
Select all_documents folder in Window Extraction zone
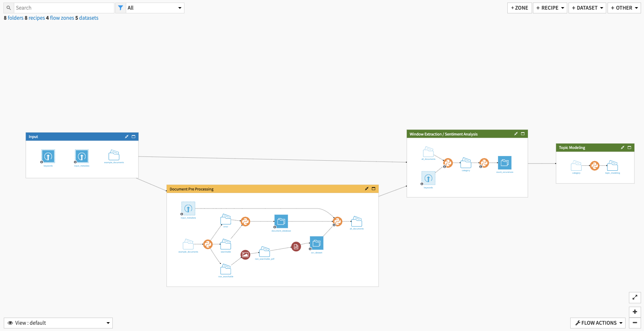pos(428,151)
